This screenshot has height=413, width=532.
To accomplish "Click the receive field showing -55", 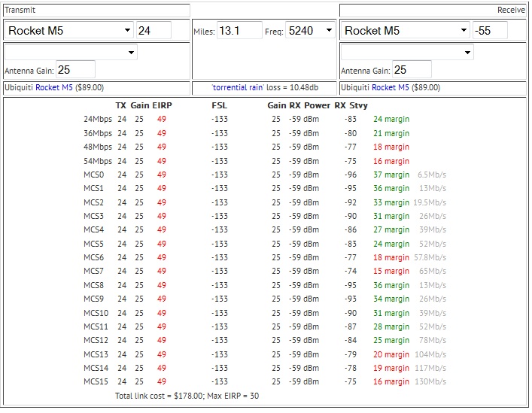I will pyautogui.click(x=489, y=31).
